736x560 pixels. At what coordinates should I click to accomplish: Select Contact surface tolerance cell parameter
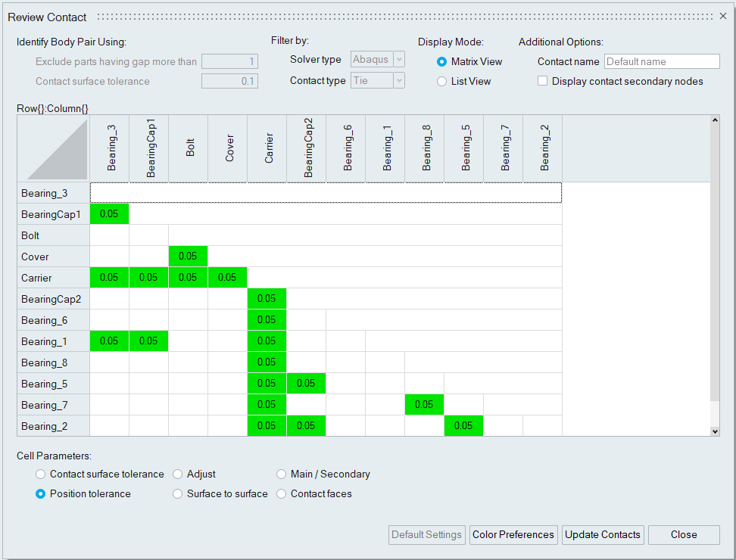[41, 474]
